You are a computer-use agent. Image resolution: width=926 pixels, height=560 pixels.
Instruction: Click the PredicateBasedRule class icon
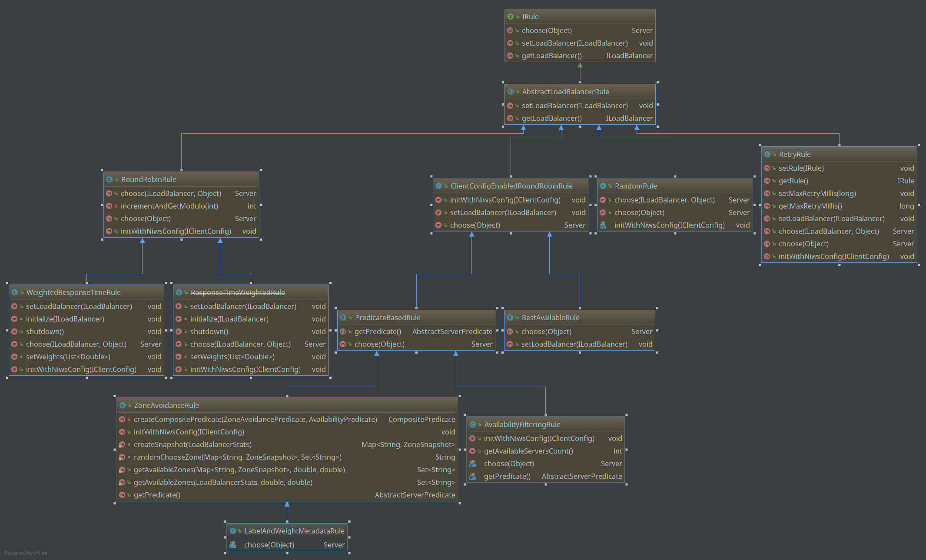tap(343, 318)
